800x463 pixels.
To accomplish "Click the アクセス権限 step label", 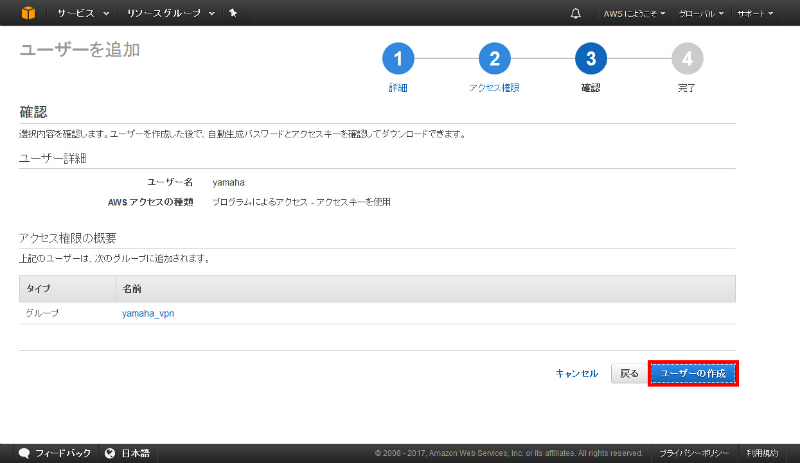I will [x=494, y=88].
